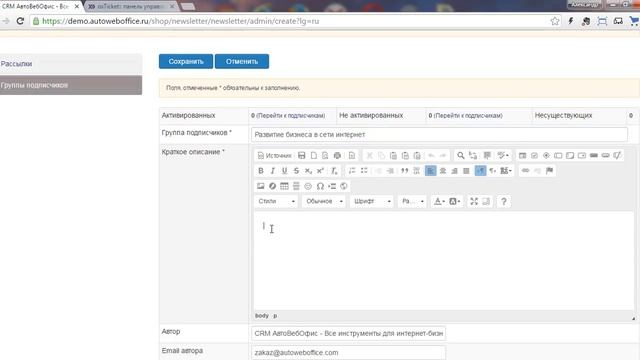Viewport: 640px width, 360px height.
Task: Open the Стили styles dropdown
Action: 276,201
